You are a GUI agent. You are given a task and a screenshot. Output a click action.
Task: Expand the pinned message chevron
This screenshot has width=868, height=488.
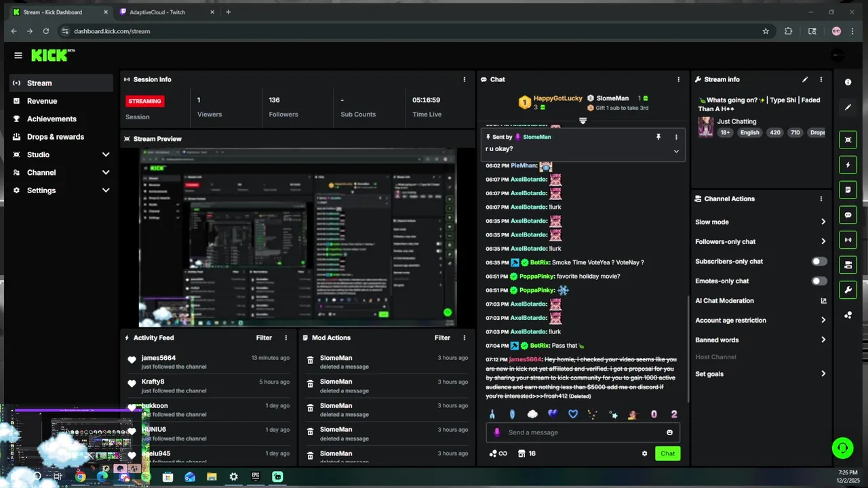pyautogui.click(x=676, y=151)
